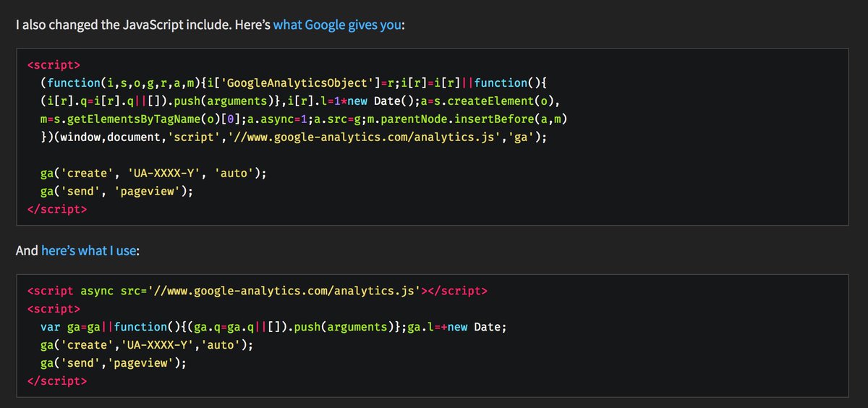
Task: Click ga('send','pageview') in the second block
Action: pyautogui.click(x=114, y=363)
